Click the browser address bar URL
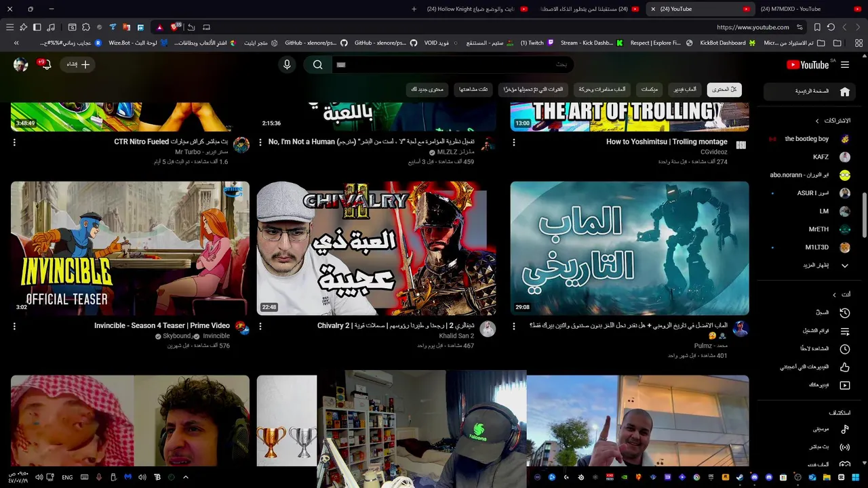868x488 pixels. (753, 27)
